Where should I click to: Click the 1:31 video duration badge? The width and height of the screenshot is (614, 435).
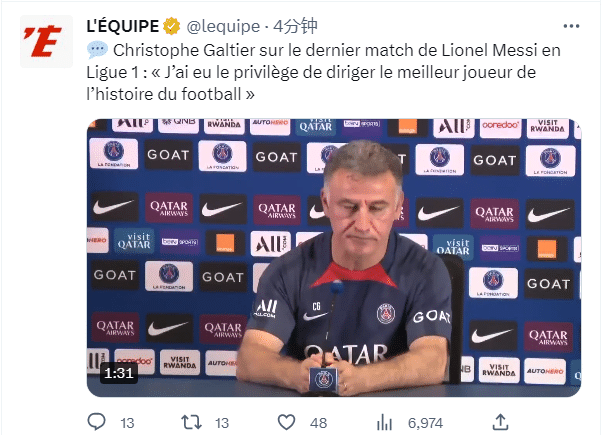(121, 373)
